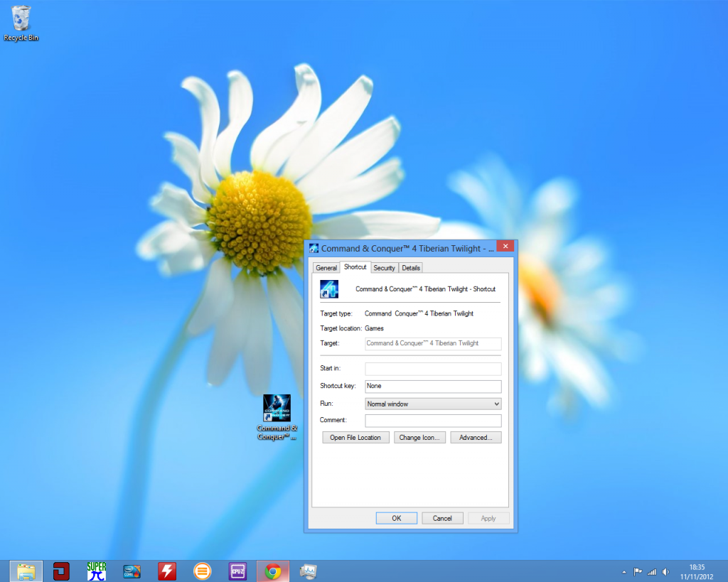Show hidden system tray icons

[x=624, y=572]
